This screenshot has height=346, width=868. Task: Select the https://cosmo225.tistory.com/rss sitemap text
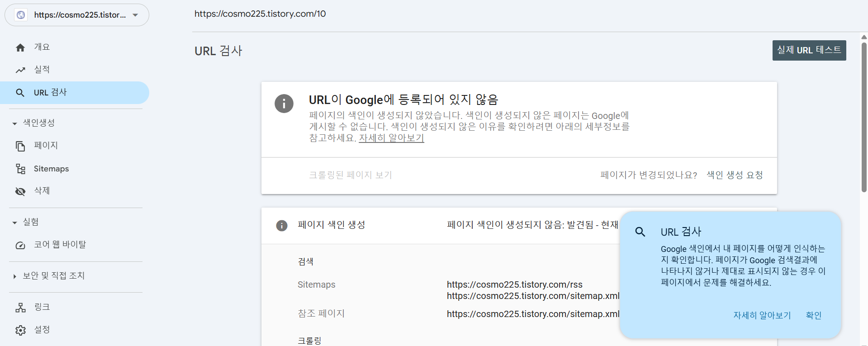[x=515, y=284]
